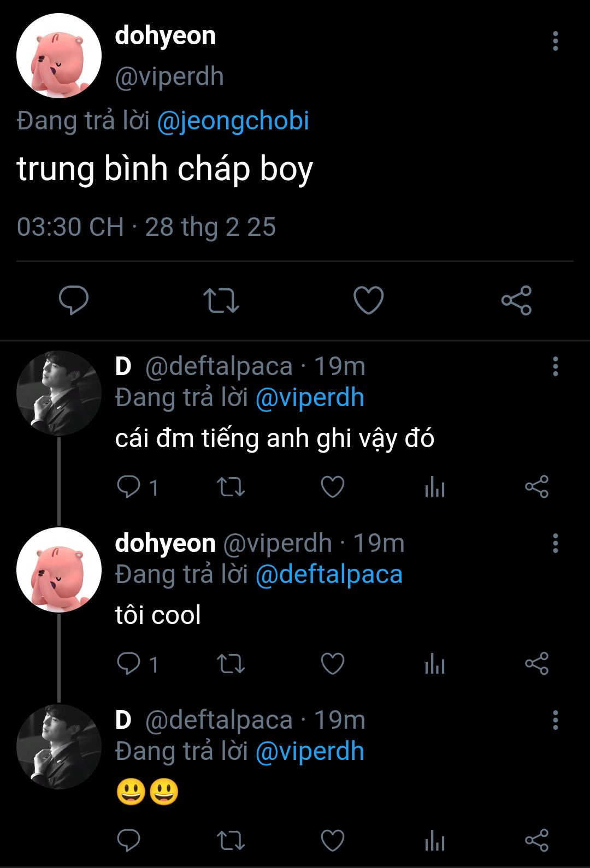Image resolution: width=590 pixels, height=868 pixels.
Task: Open more options for main tweet
Action: [555, 41]
